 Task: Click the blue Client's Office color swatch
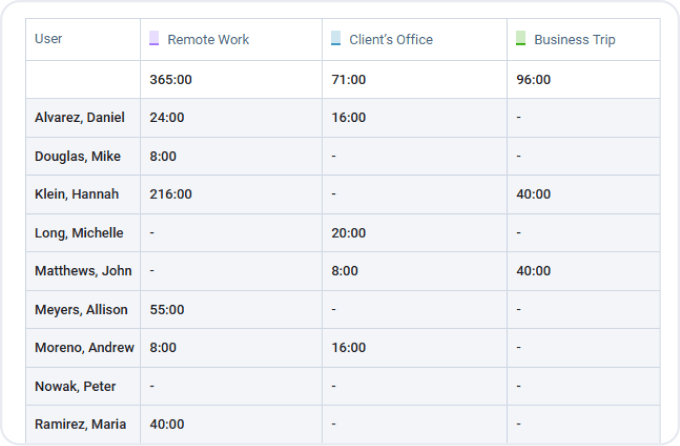(x=336, y=39)
